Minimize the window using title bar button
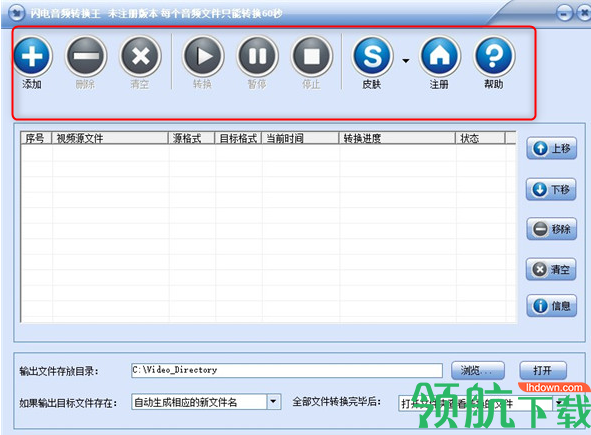Viewport: 591px width, 435px height. coord(564,14)
